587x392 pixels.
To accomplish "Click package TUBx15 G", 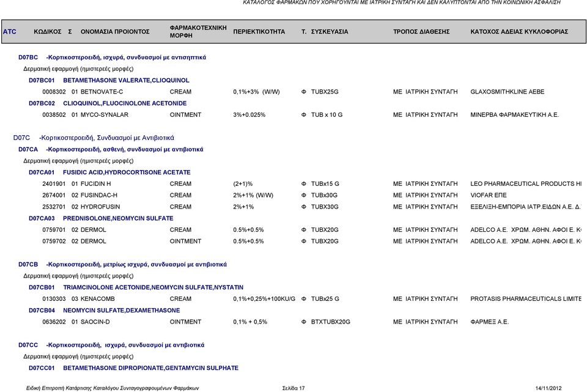I will (325, 184).
